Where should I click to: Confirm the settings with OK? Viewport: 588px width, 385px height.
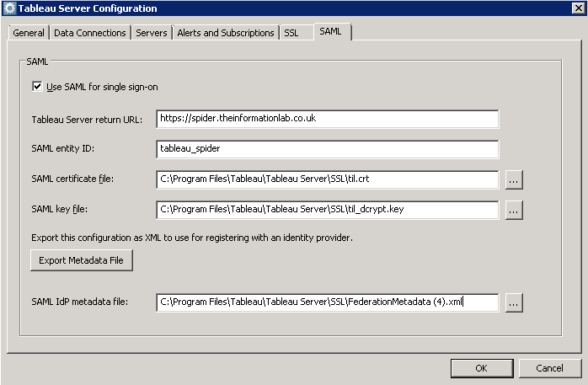(x=481, y=368)
